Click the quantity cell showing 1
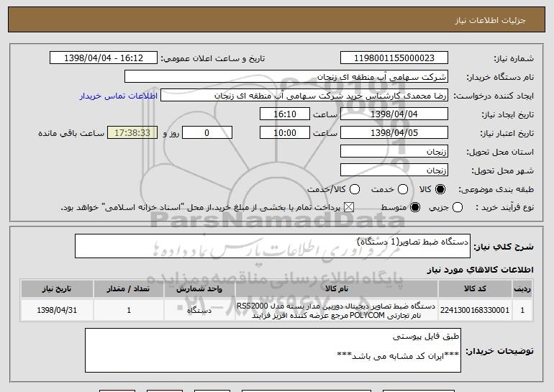Image resolution: width=554 pixels, height=392 pixels. (128, 310)
